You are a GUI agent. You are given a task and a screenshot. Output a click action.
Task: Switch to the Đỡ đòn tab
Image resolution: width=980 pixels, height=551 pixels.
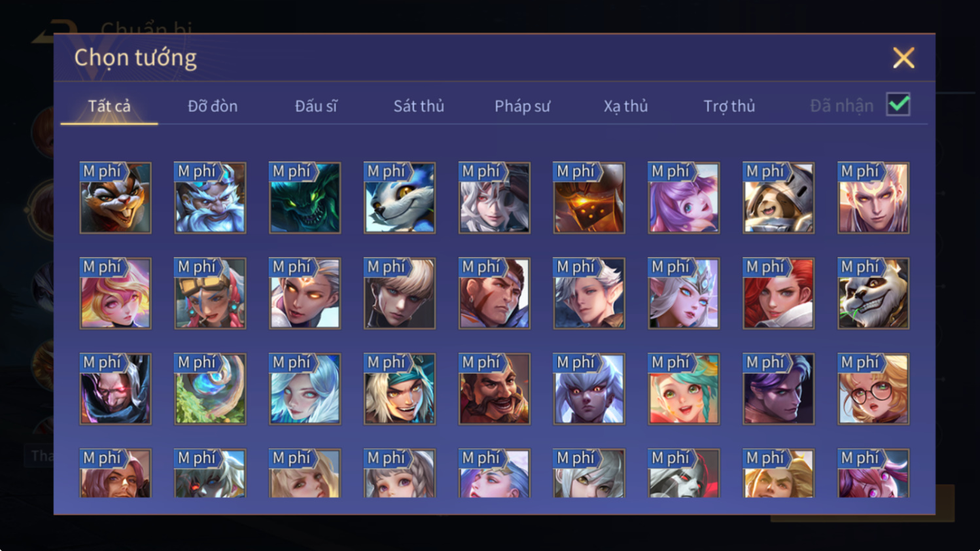click(213, 106)
